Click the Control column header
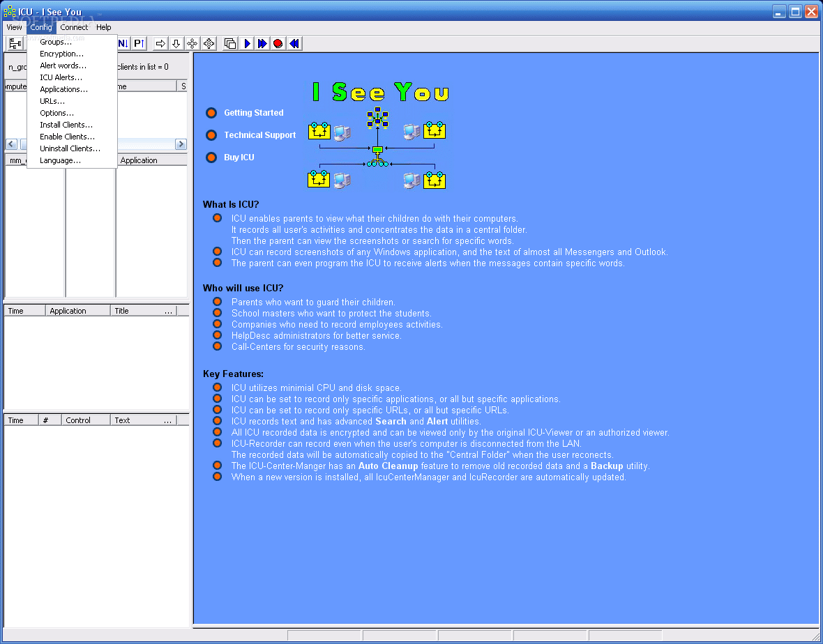Image resolution: width=823 pixels, height=644 pixels. pyautogui.click(x=86, y=420)
